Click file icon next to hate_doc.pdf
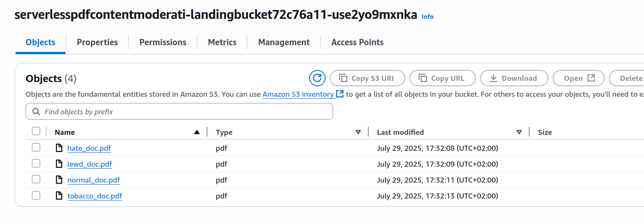The width and height of the screenshot is (644, 224). click(59, 148)
